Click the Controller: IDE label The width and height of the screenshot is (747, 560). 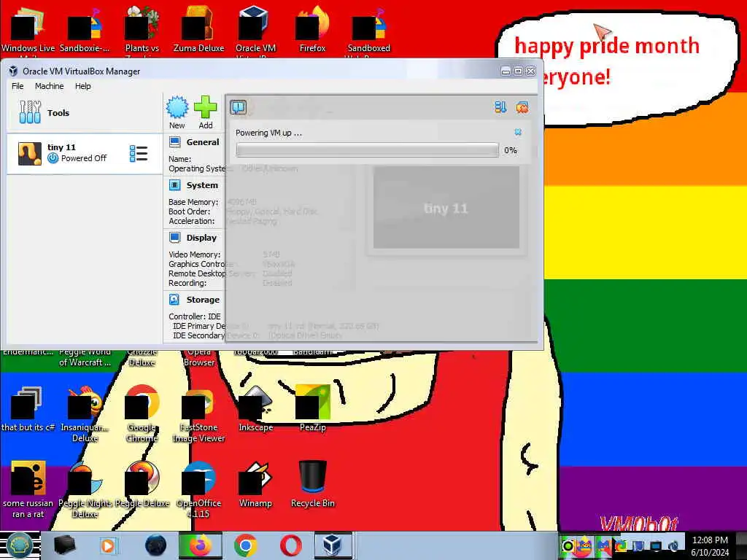click(195, 316)
